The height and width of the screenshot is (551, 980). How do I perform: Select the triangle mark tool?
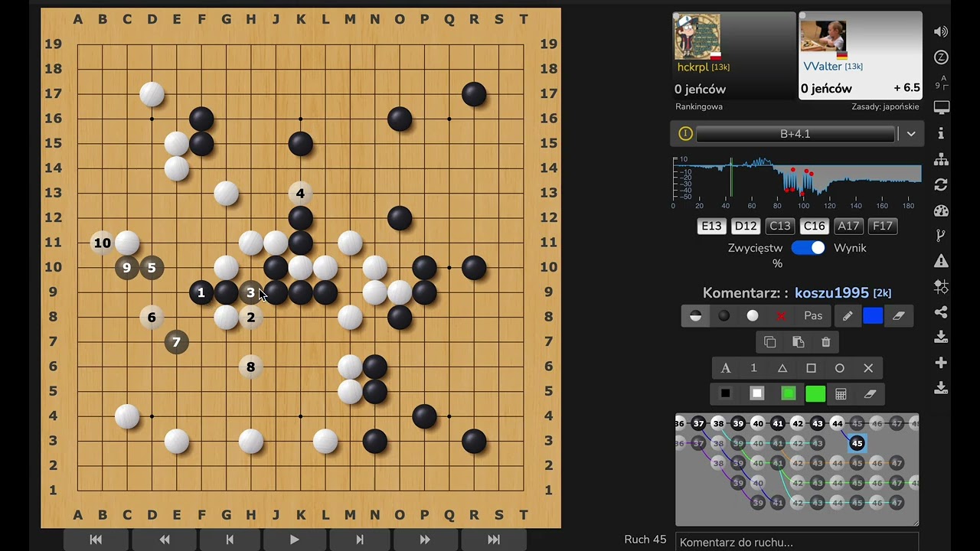(782, 368)
